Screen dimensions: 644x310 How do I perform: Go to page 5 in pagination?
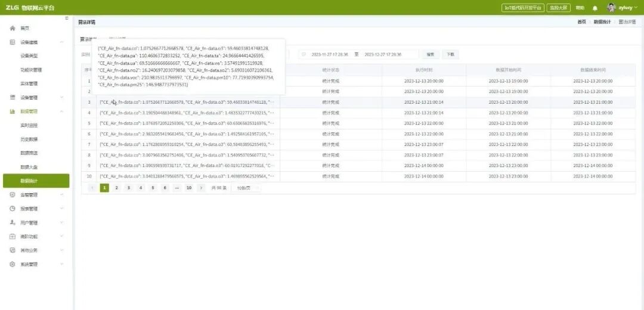point(153,188)
